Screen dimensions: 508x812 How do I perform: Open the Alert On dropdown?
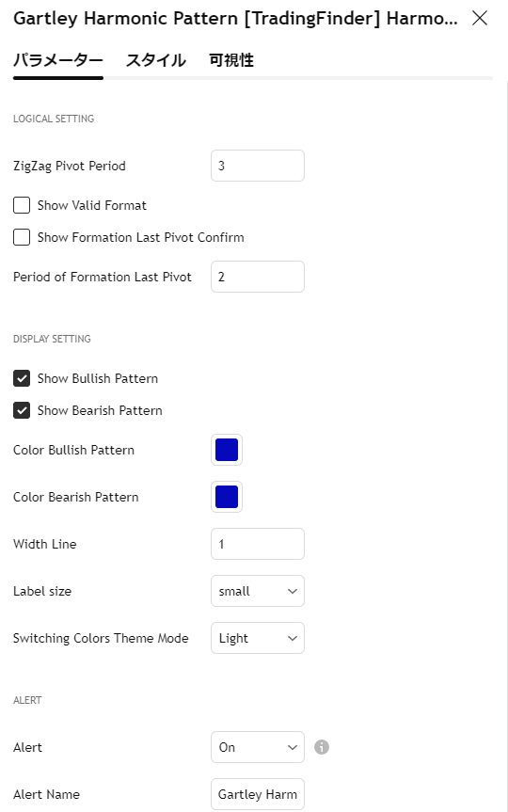[x=258, y=747]
